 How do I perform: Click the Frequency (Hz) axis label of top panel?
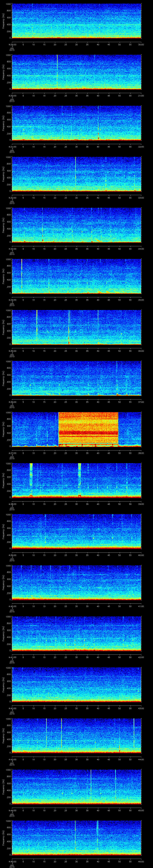click(x=3, y=21)
